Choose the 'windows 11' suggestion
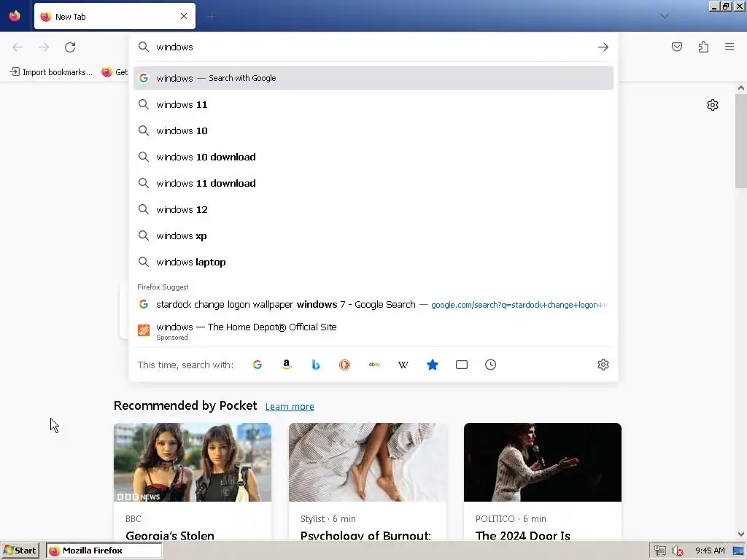 tap(373, 104)
